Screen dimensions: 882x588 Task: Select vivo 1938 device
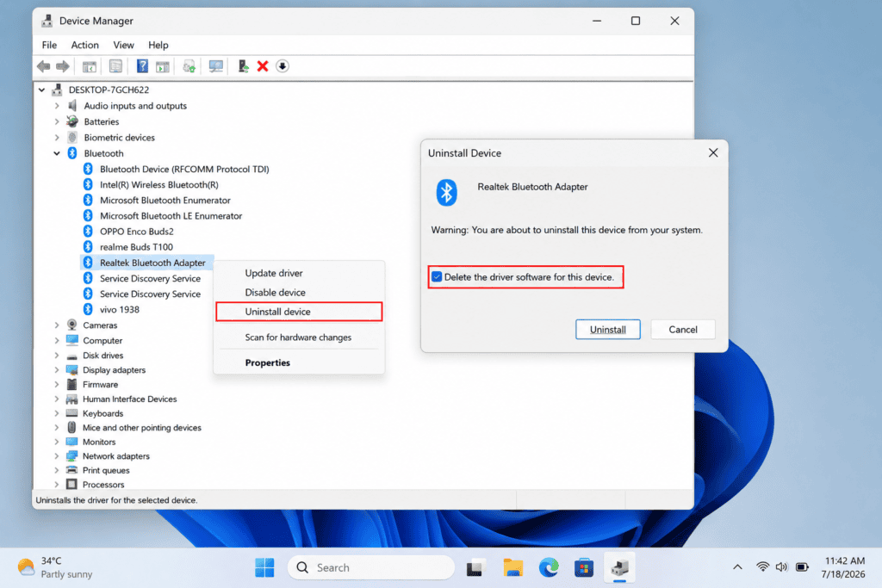119,309
